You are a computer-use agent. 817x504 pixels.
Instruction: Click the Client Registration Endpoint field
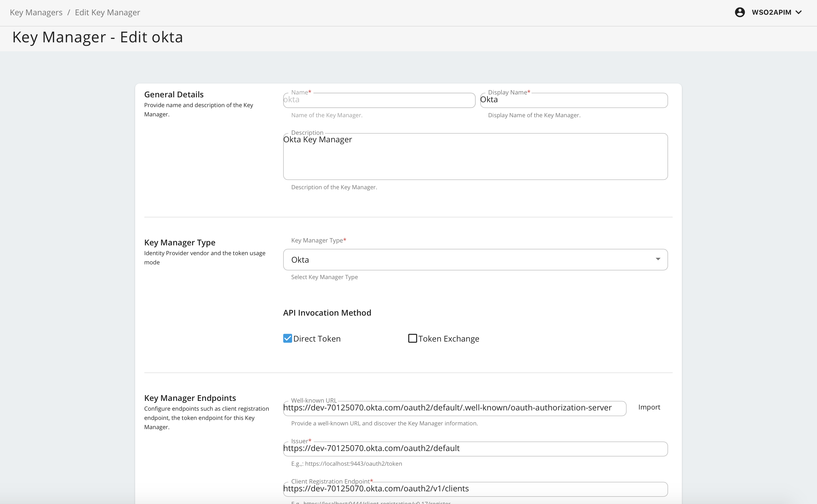coord(475,489)
